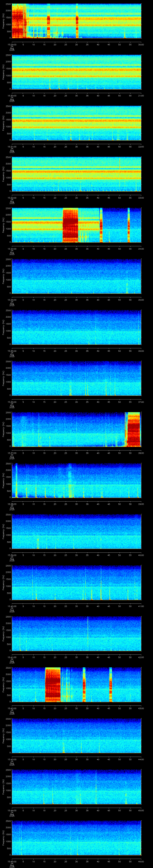Screen dimensions: 153x868
Task: Click the 15:45:00 start time label
Action: tap(12, 861)
